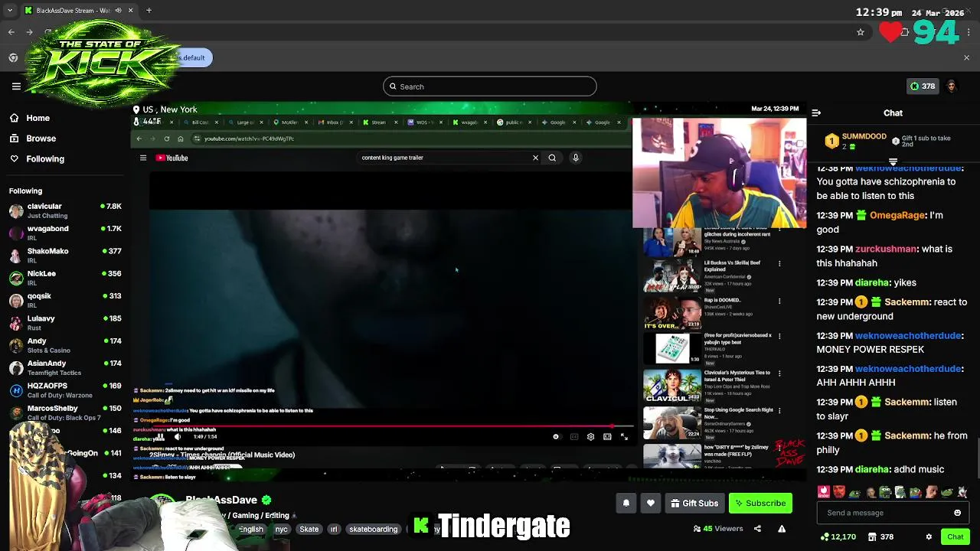The width and height of the screenshot is (980, 551).
Task: Open Following in the sidebar
Action: tap(38, 158)
